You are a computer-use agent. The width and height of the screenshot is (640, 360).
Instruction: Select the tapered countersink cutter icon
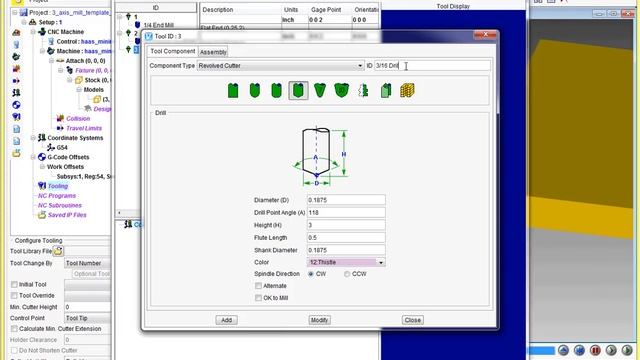(x=320, y=90)
